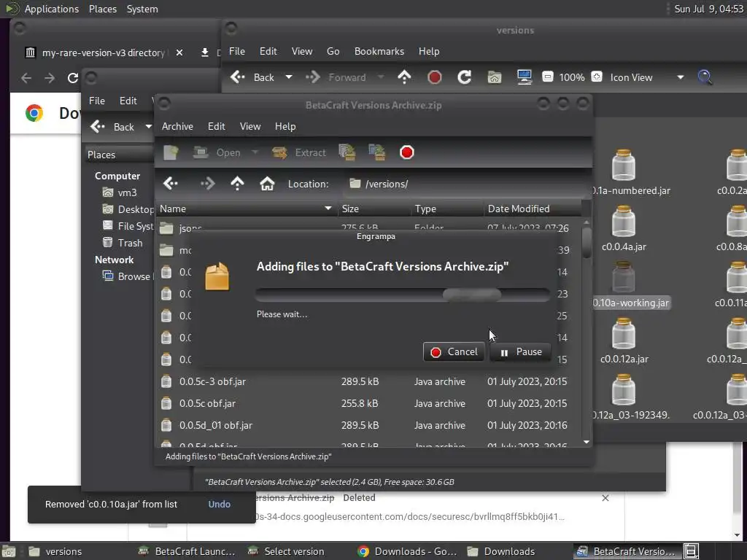Open the Applications menu in top panel
The image size is (747, 560).
pos(52,9)
